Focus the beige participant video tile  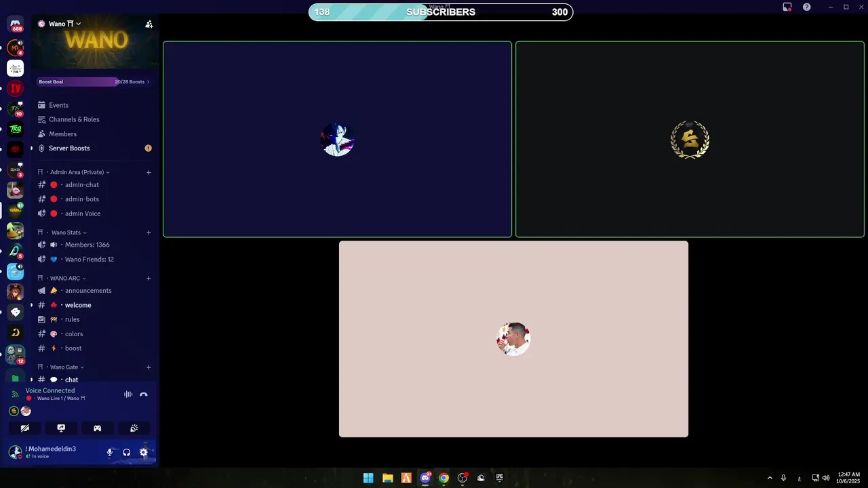coord(513,339)
